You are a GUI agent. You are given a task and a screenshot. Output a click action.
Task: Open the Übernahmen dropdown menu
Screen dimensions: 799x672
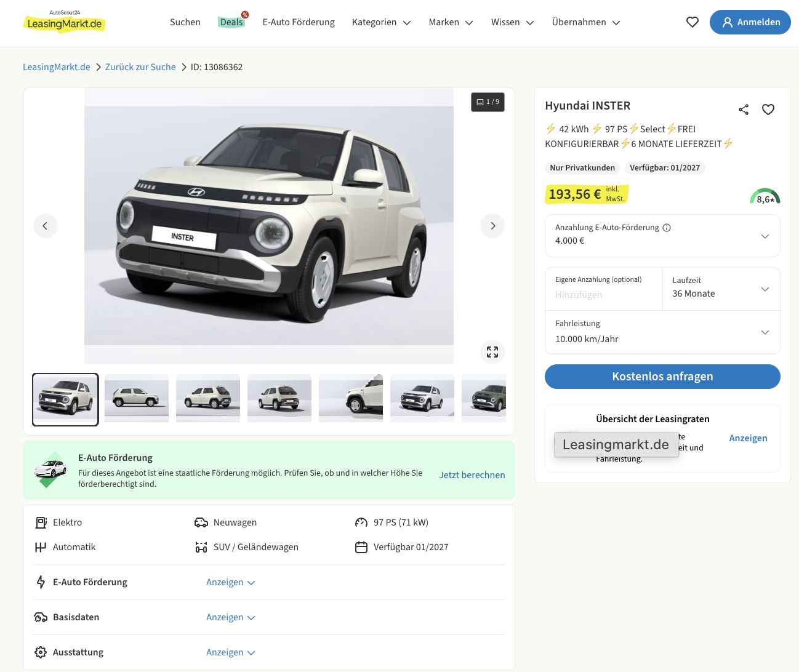586,22
